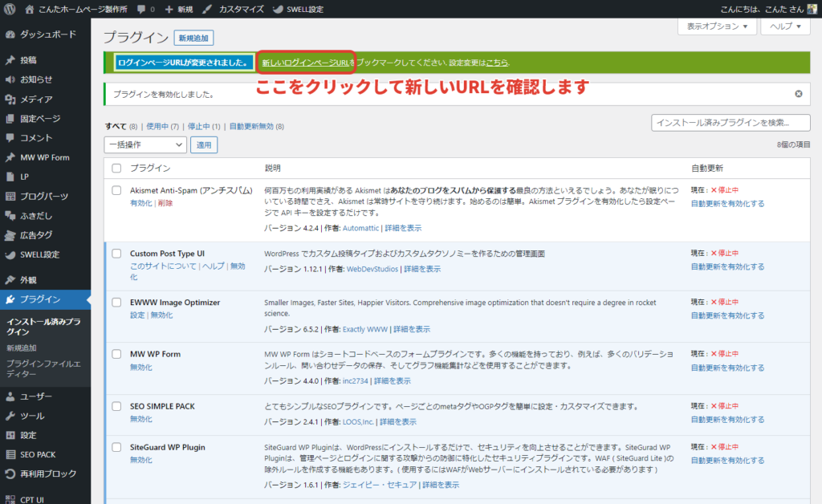The height and width of the screenshot is (504, 822).
Task: Click the SEO PACK icon in sidebar
Action: 10,455
